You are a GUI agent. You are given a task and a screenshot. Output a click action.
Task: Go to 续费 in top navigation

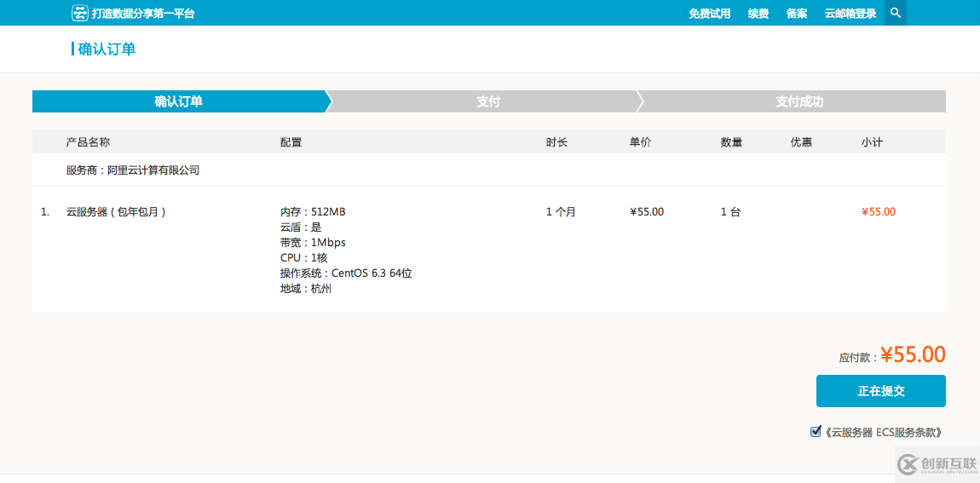coord(758,14)
